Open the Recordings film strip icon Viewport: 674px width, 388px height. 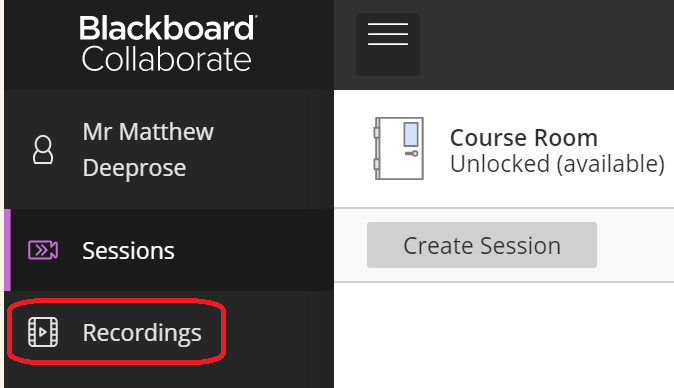(x=43, y=332)
